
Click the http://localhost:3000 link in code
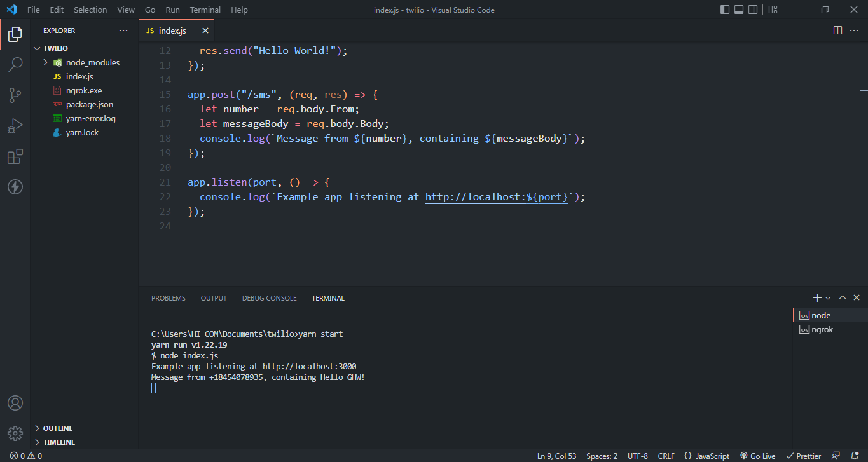(x=496, y=196)
